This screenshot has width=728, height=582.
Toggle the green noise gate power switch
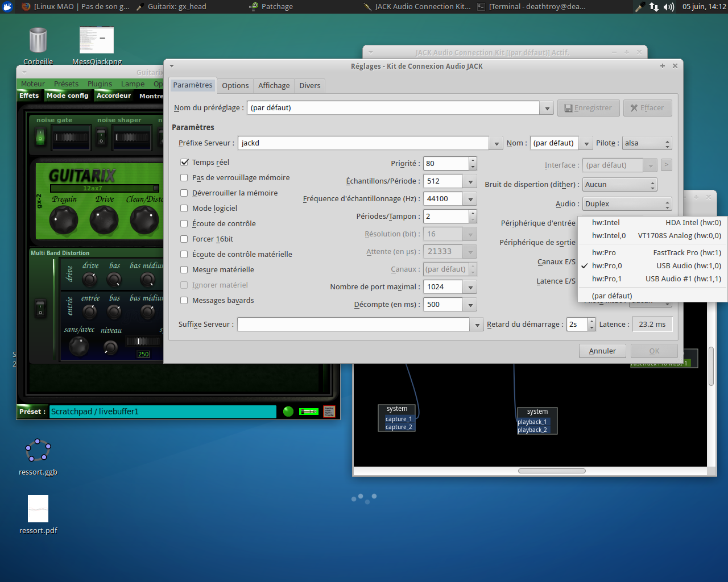coord(40,137)
